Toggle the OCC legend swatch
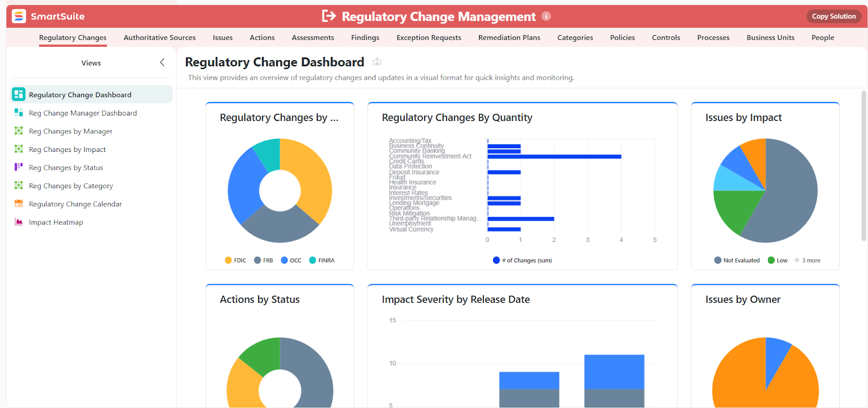Image resolution: width=868 pixels, height=408 pixels. click(x=284, y=260)
